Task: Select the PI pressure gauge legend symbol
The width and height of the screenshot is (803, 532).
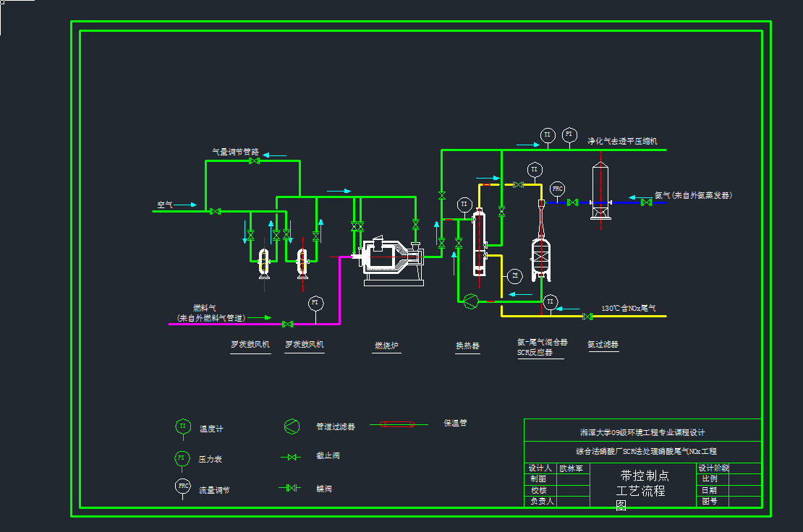Action: click(182, 458)
